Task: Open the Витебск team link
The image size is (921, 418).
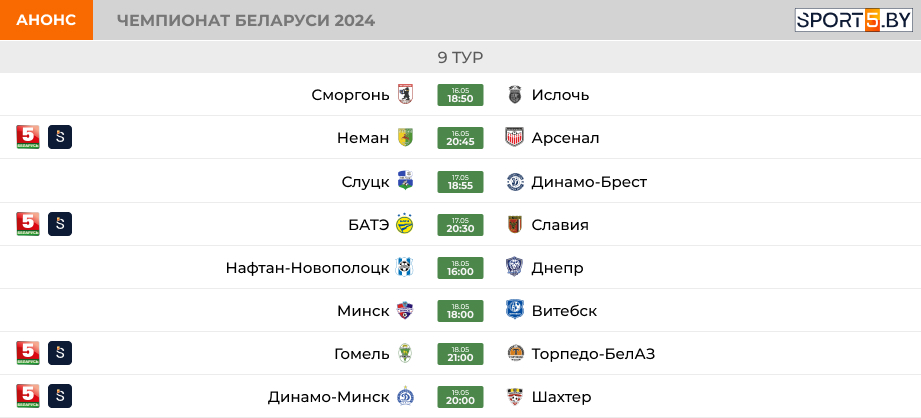Action: pos(564,311)
